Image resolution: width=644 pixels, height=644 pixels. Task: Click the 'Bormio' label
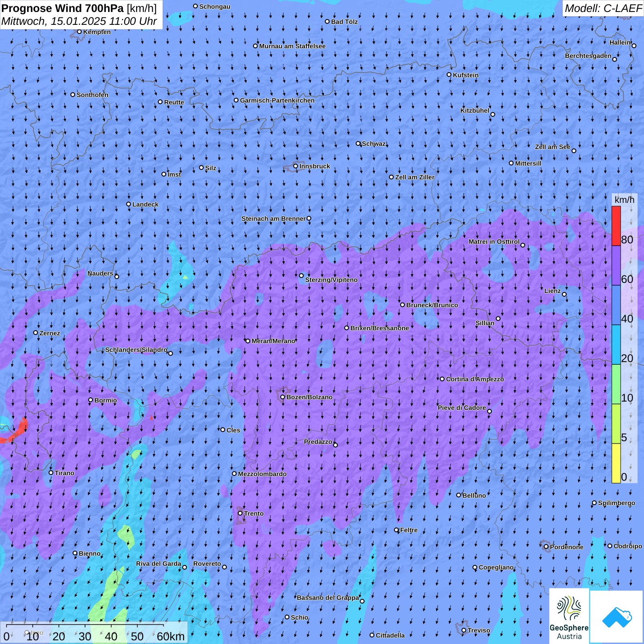pos(106,400)
